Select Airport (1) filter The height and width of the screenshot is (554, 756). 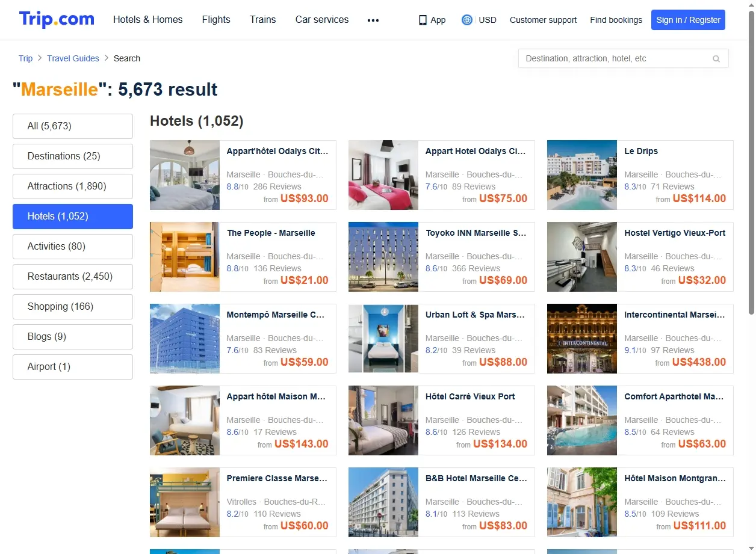tap(73, 367)
